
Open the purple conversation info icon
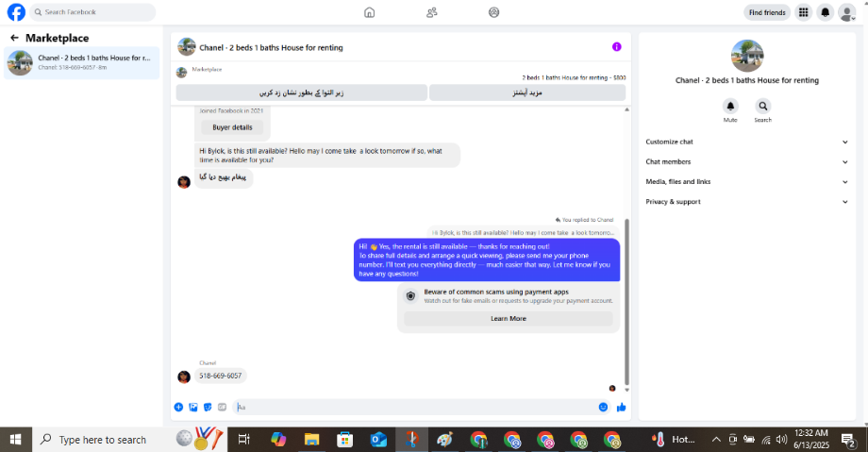617,47
